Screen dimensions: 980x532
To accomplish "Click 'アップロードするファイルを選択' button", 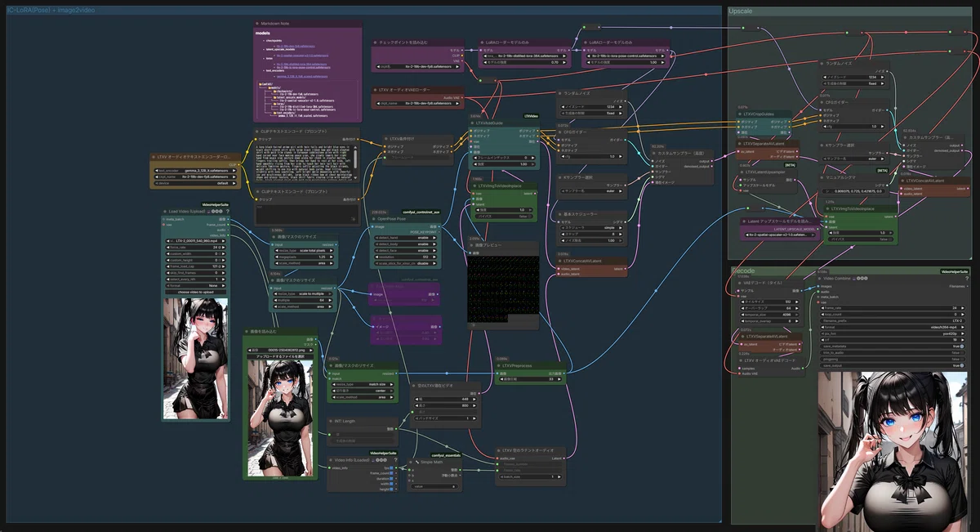I will click(280, 357).
